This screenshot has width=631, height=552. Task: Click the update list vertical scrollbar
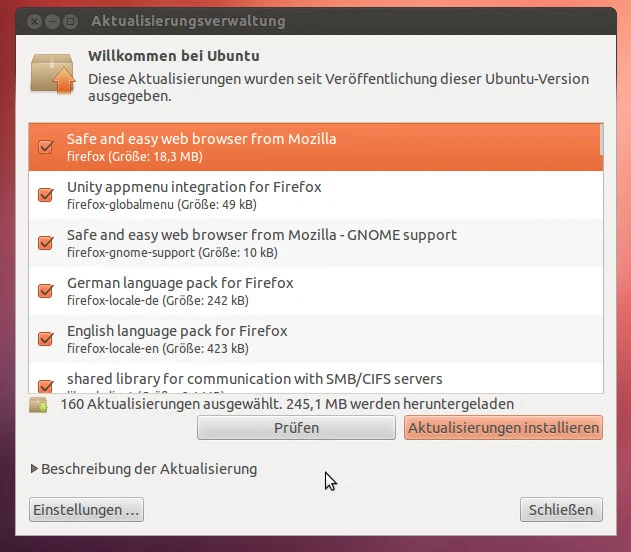tap(601, 139)
